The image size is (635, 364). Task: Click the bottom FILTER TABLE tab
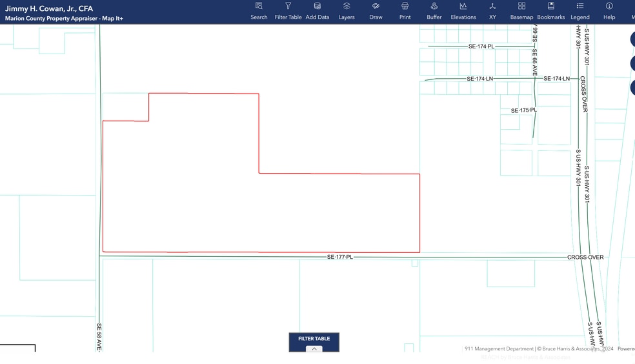[x=314, y=338]
